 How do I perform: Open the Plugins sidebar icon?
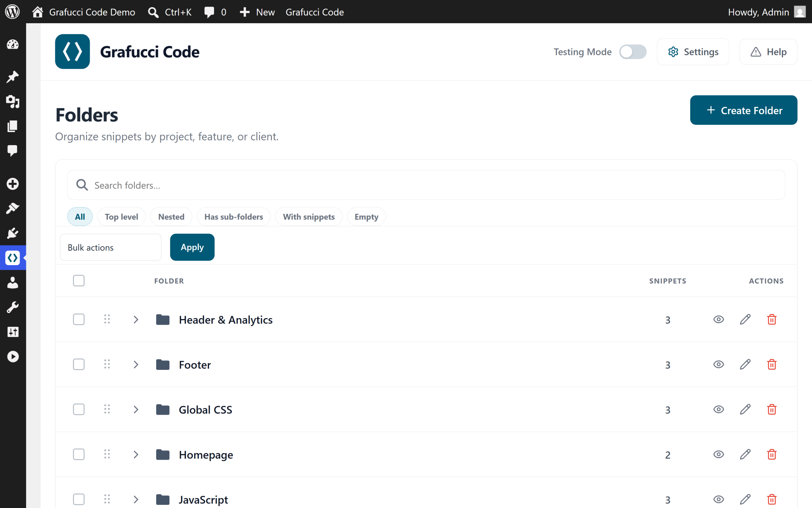13,233
